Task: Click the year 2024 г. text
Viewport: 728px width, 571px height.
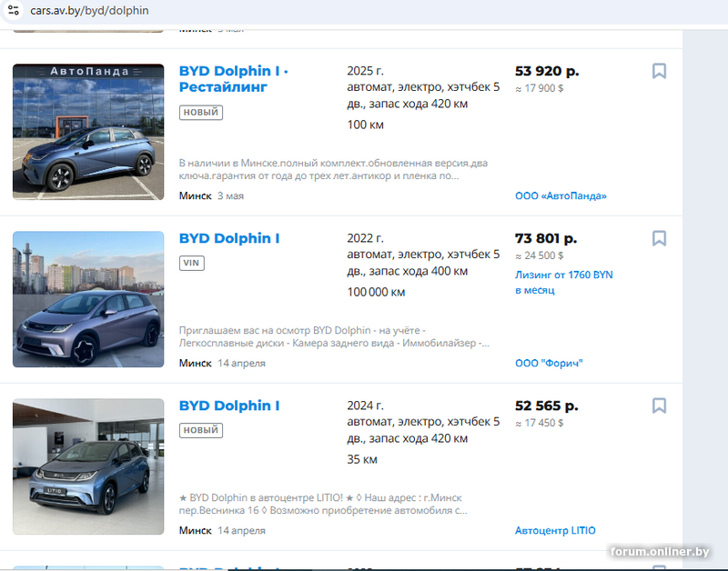Action: 366,406
